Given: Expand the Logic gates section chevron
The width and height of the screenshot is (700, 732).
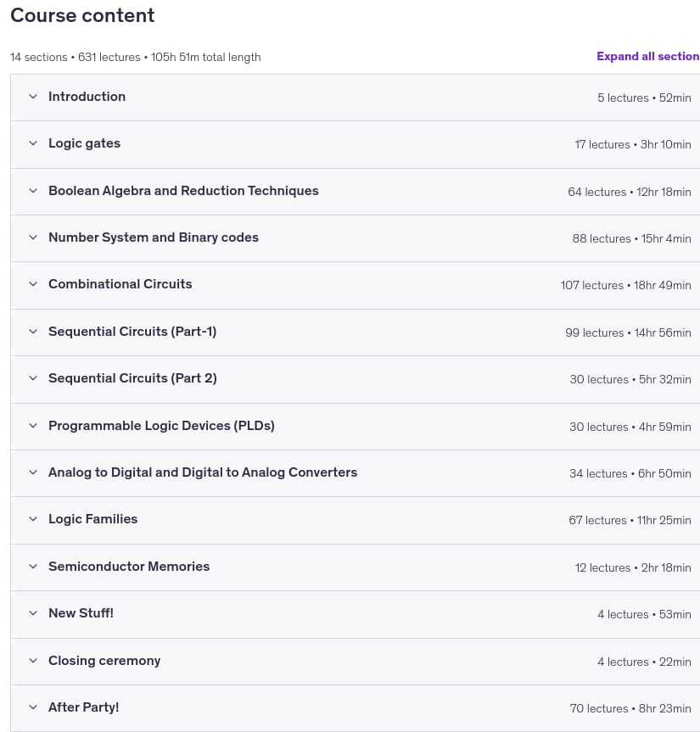Looking at the screenshot, I should pyautogui.click(x=33, y=143).
